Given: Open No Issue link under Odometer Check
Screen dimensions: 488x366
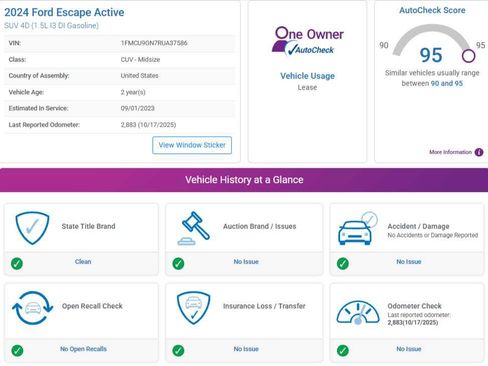Looking at the screenshot, I should [409, 349].
